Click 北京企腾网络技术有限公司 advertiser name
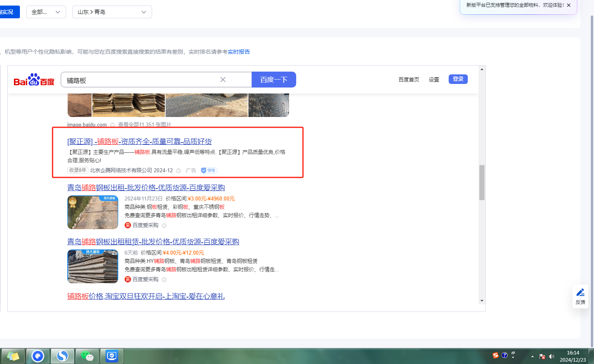Viewport: 594px width, 364px height. (121, 170)
